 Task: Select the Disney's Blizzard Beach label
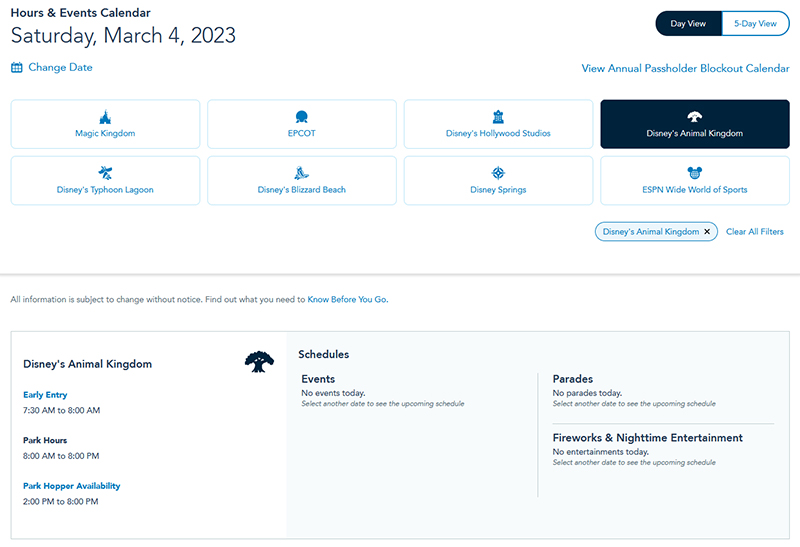(302, 190)
